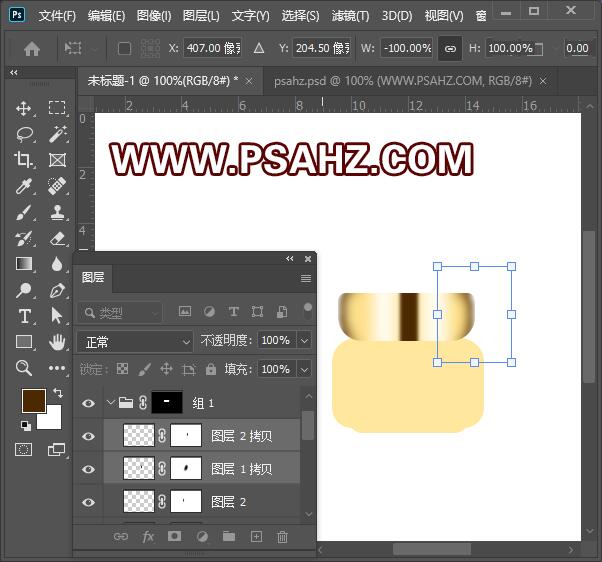Toggle lock transparent pixels
This screenshot has width=602, height=562.
pyautogui.click(x=122, y=369)
